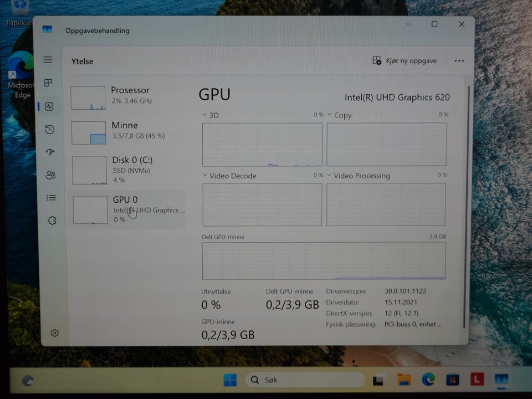Open the widgets icon on taskbar
This screenshot has height=399, width=532.
pyautogui.click(x=28, y=381)
